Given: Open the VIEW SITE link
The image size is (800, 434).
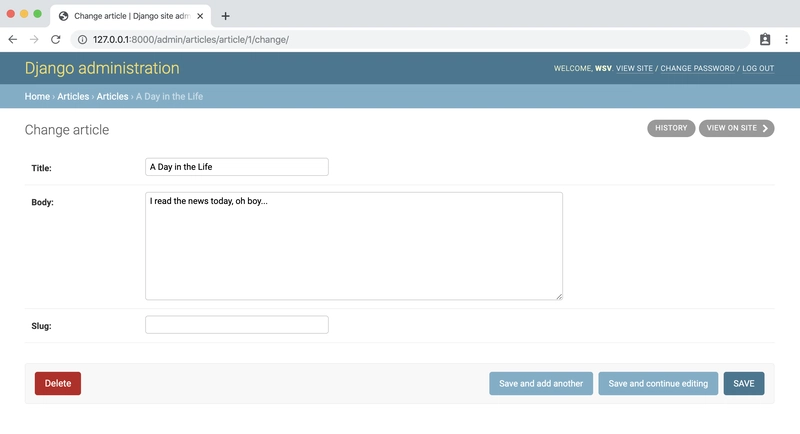Looking at the screenshot, I should coord(634,68).
